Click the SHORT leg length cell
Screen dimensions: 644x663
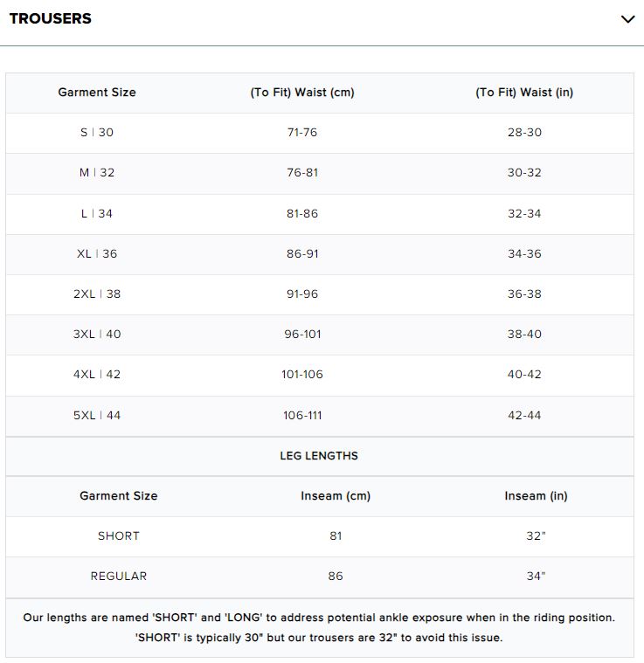coord(119,535)
